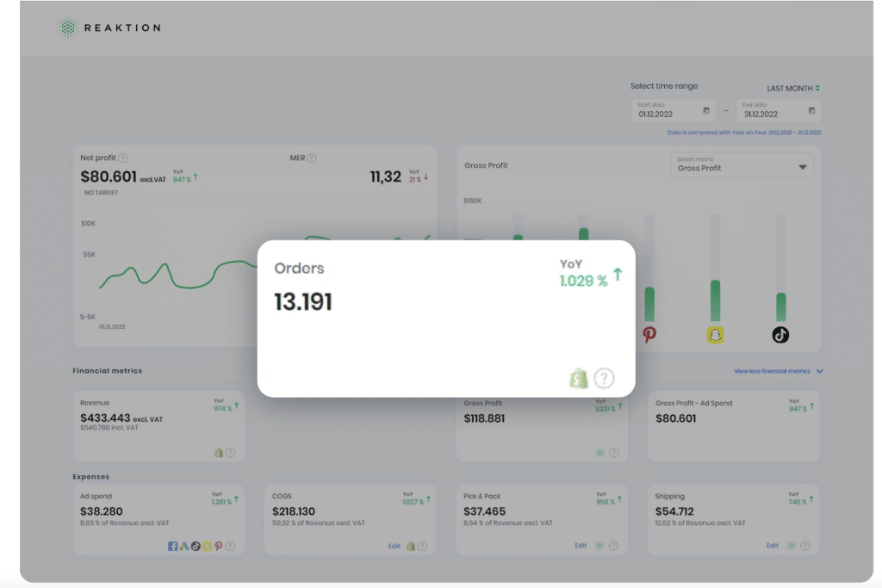Image resolution: width=882 pixels, height=588 pixels.
Task: Click the Reaktion source icon in Pick & Pack card
Action: tap(599, 545)
